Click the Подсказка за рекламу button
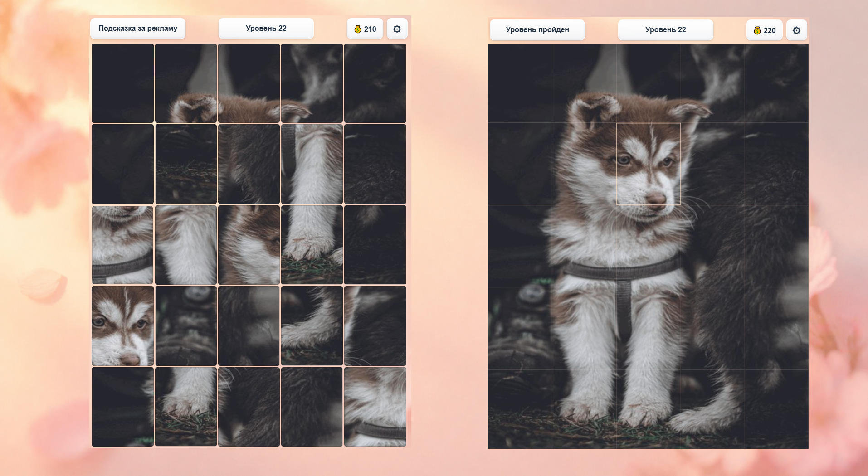 pos(137,28)
